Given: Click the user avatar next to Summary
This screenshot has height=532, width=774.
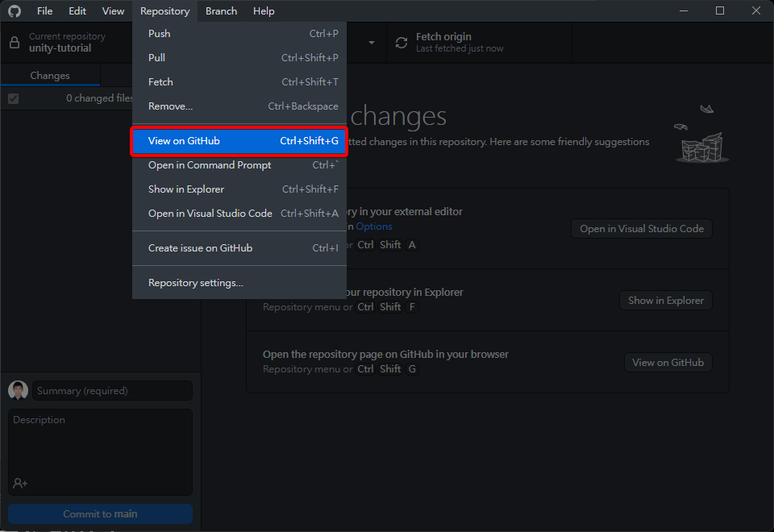Looking at the screenshot, I should click(19, 390).
